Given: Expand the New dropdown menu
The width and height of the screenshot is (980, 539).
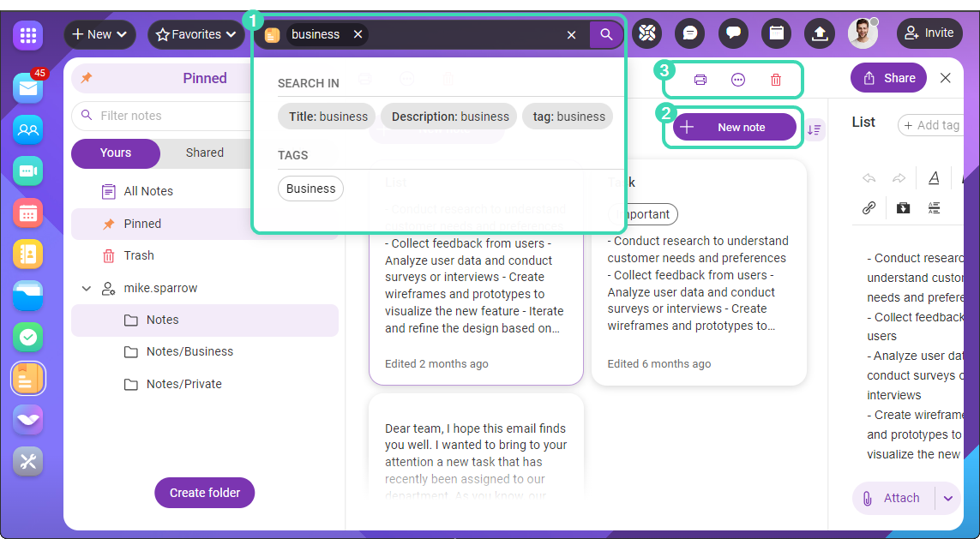Looking at the screenshot, I should (99, 34).
